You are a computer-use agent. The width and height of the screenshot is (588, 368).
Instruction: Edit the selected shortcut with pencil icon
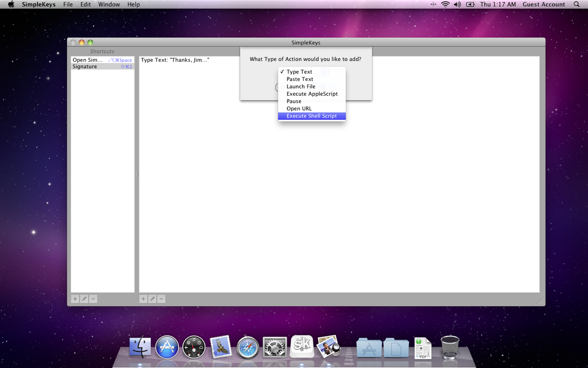[x=84, y=299]
